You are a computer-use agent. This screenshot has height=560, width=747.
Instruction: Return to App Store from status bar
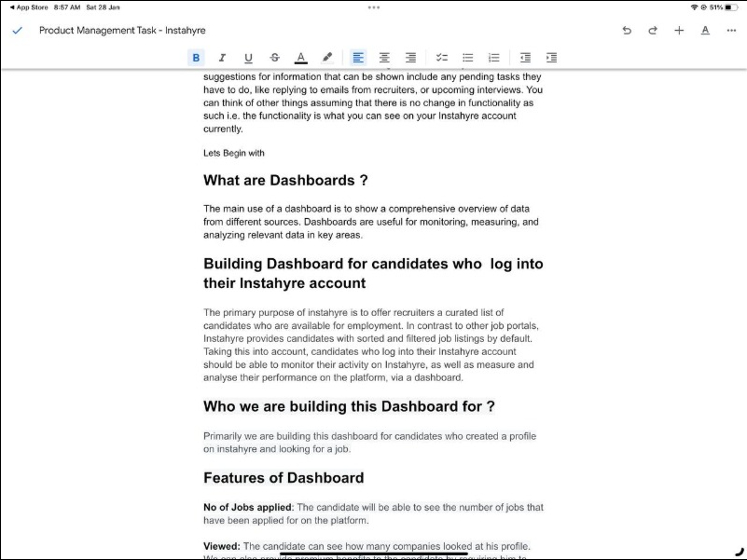pyautogui.click(x=30, y=7)
